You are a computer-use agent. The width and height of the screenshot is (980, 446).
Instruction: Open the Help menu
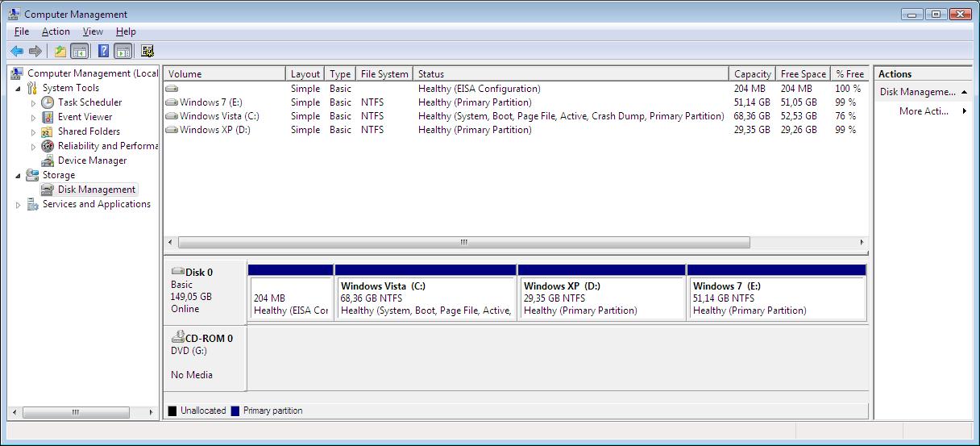[126, 31]
